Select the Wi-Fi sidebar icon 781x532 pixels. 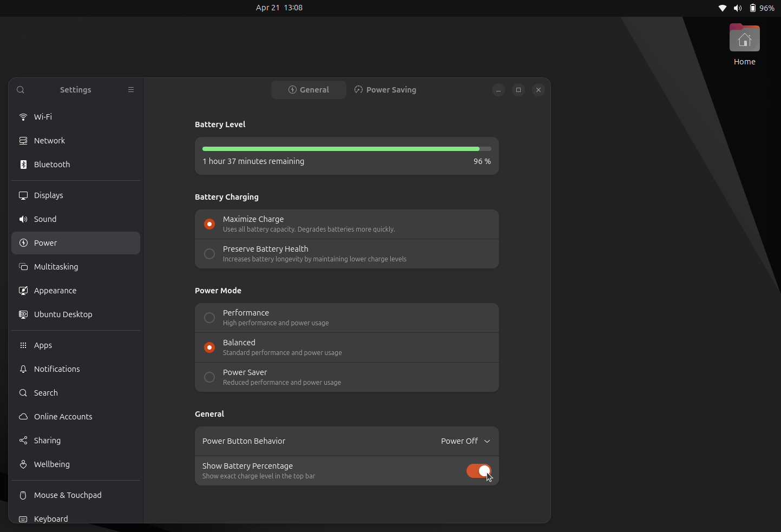point(23,116)
